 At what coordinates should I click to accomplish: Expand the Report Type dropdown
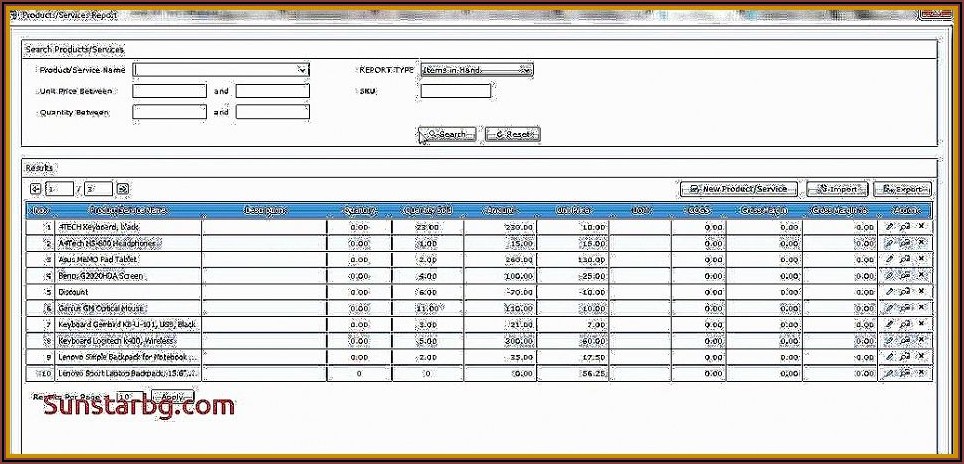(x=525, y=70)
